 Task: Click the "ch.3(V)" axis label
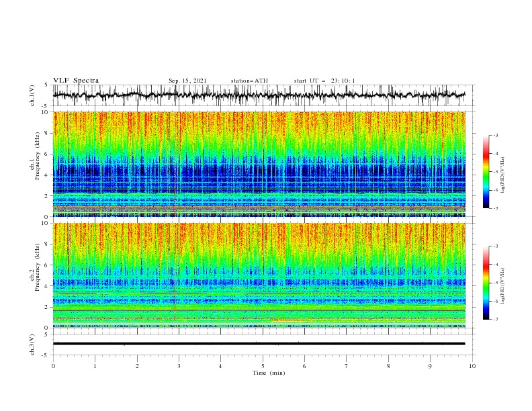[32, 345]
